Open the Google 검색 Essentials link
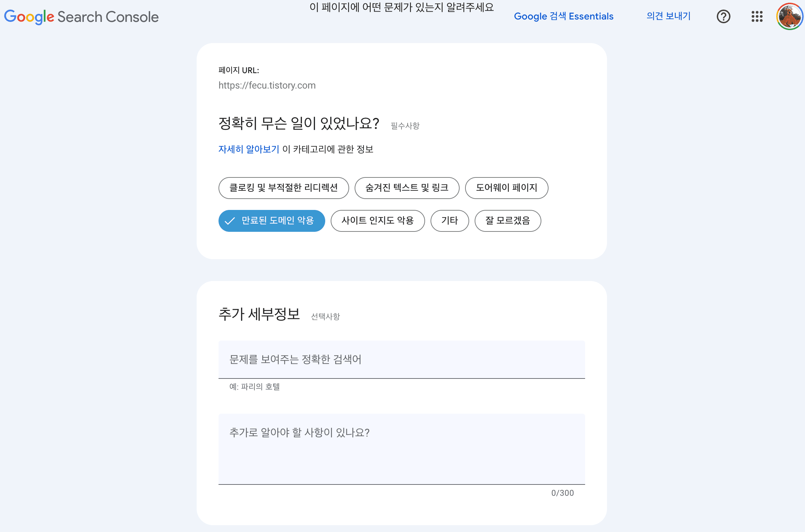 click(564, 16)
